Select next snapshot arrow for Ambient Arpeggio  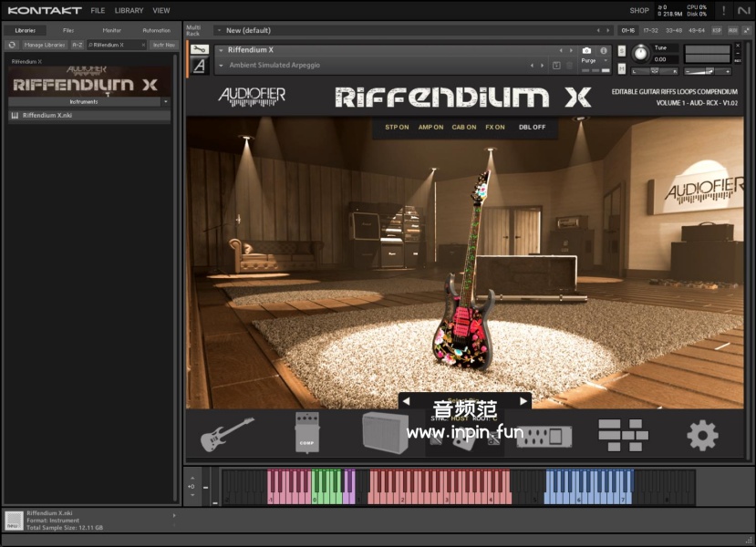(543, 65)
